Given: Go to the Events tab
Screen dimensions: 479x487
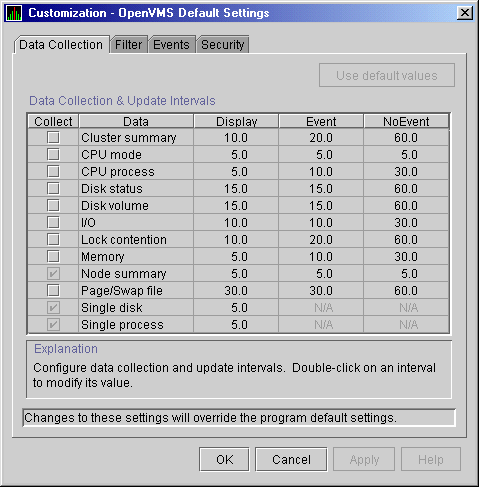Looking at the screenshot, I should pyautogui.click(x=171, y=45).
